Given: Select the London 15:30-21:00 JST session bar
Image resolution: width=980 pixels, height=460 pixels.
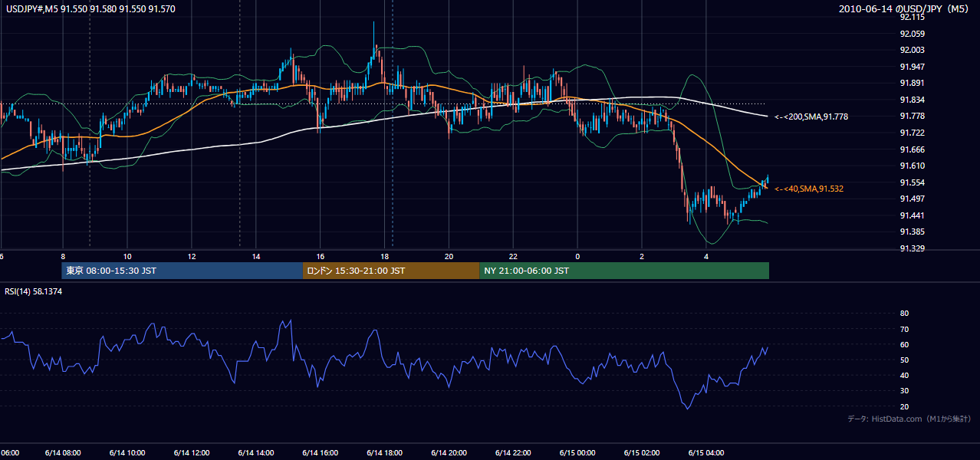Looking at the screenshot, I should pos(391,271).
